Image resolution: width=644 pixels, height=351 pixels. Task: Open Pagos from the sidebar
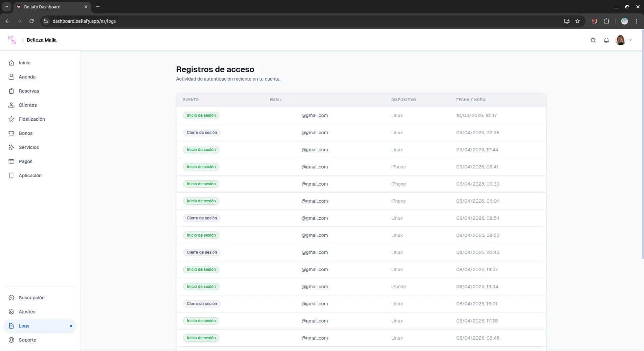coord(25,161)
